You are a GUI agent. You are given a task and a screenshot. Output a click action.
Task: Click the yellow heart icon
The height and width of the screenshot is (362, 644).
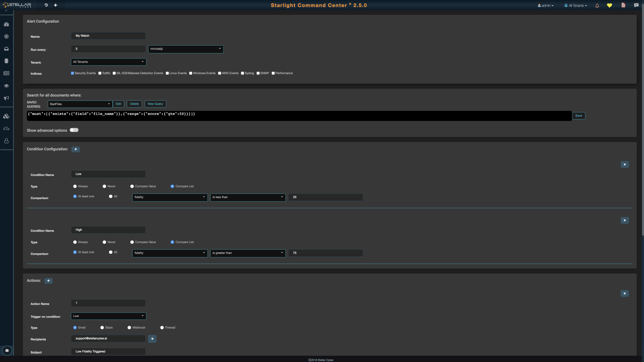(609, 5)
